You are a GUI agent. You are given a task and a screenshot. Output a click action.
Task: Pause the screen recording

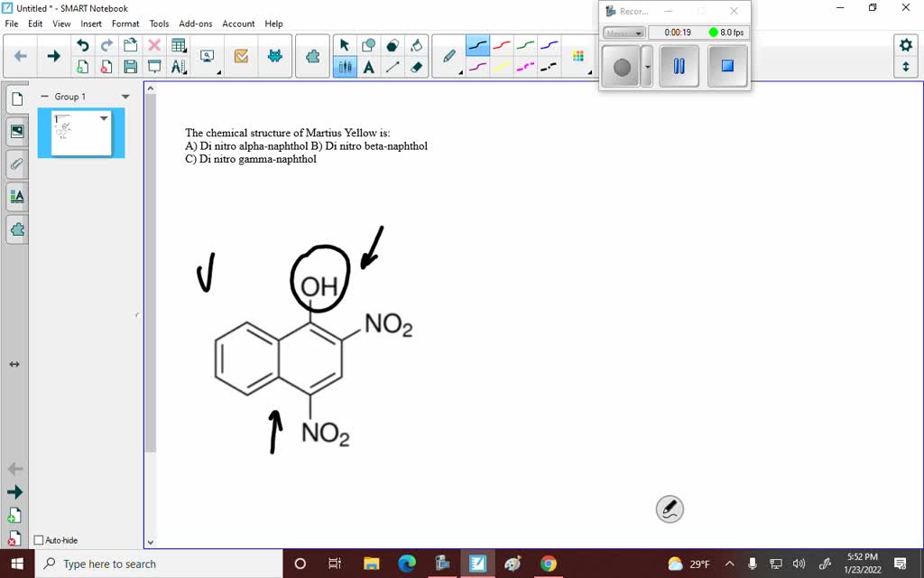(x=678, y=66)
